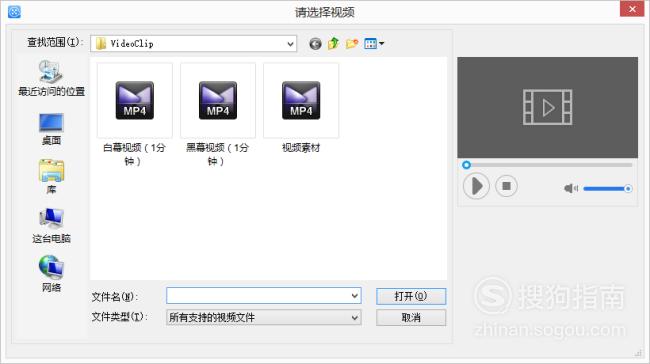Click the preview seek bar
This screenshot has height=364, width=650.
547,165
